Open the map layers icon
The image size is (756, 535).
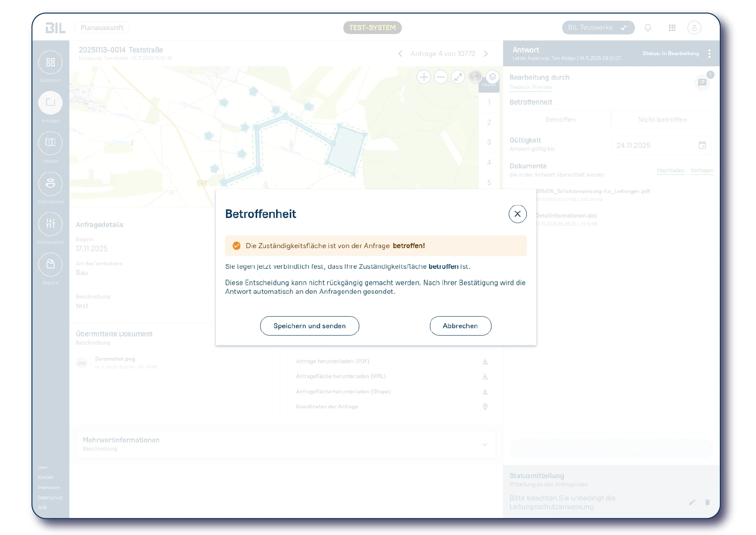(x=492, y=77)
